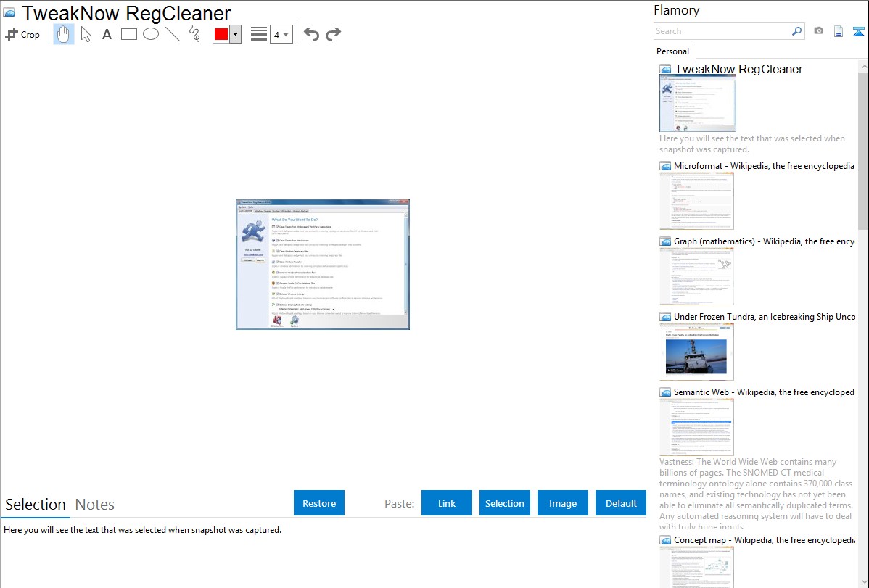Select the straight line tool
This screenshot has width=869, height=588.
pos(173,34)
